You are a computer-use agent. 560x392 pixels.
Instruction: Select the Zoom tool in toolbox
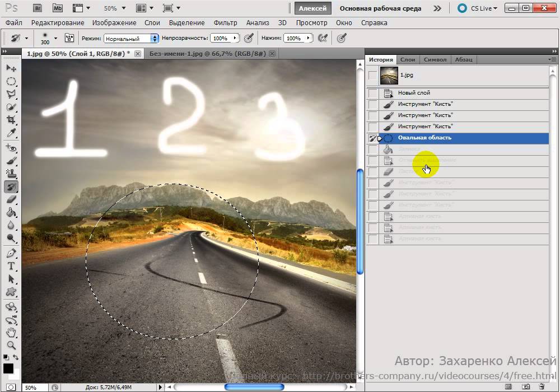tap(11, 346)
